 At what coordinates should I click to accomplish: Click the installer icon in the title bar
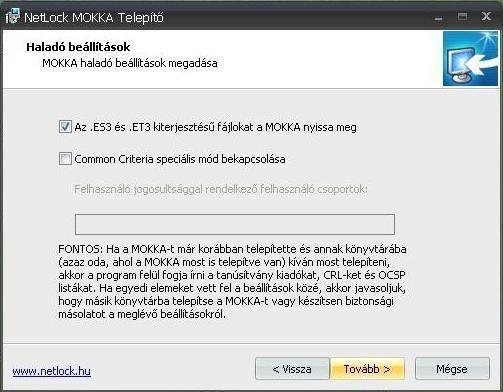13,16
